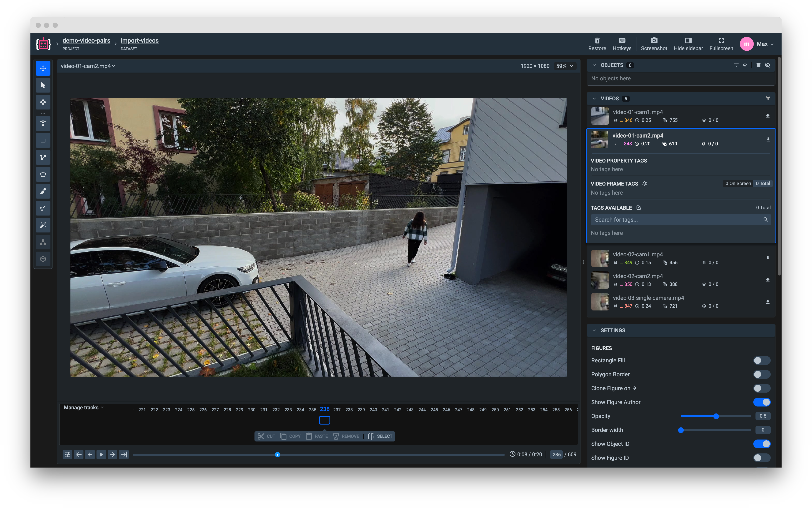Adjust the Opacity slider

tap(715, 416)
